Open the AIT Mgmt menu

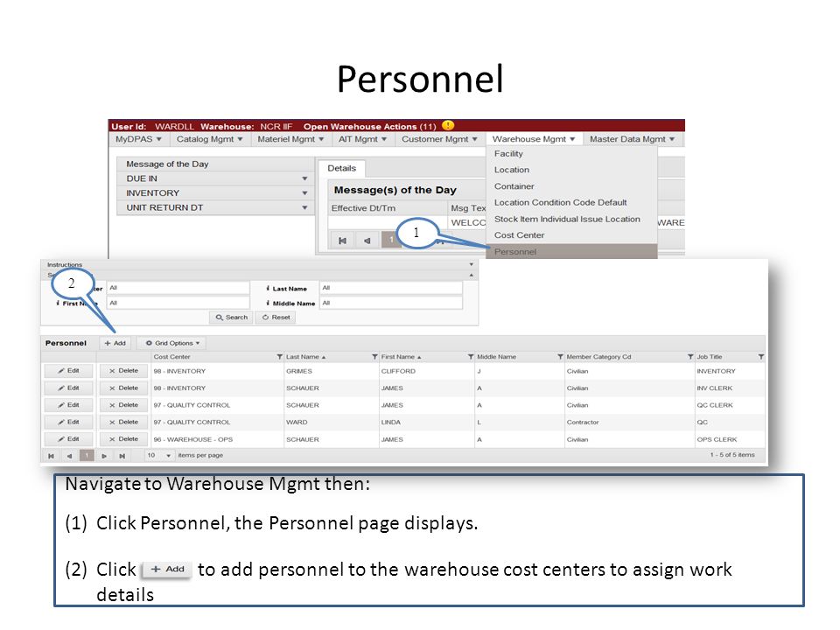(x=362, y=139)
